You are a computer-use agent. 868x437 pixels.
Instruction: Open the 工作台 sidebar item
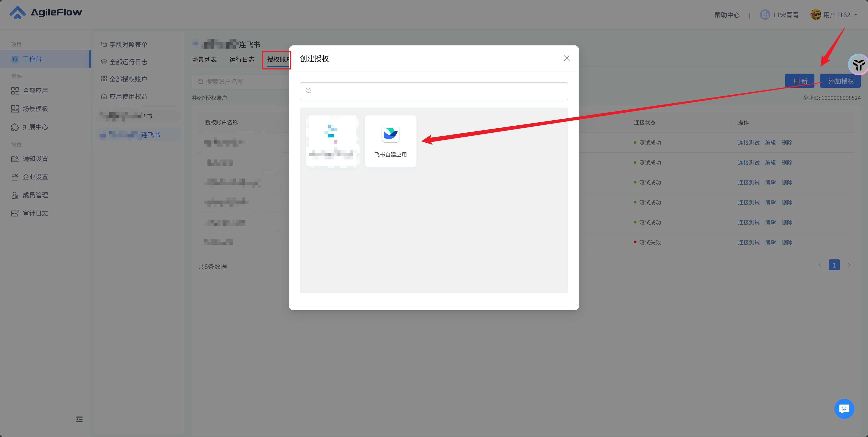(x=32, y=59)
